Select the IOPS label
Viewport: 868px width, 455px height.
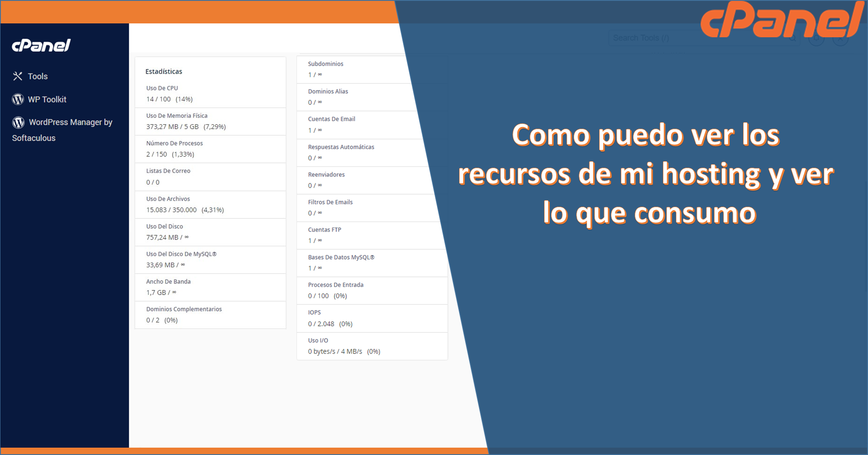[x=314, y=312]
